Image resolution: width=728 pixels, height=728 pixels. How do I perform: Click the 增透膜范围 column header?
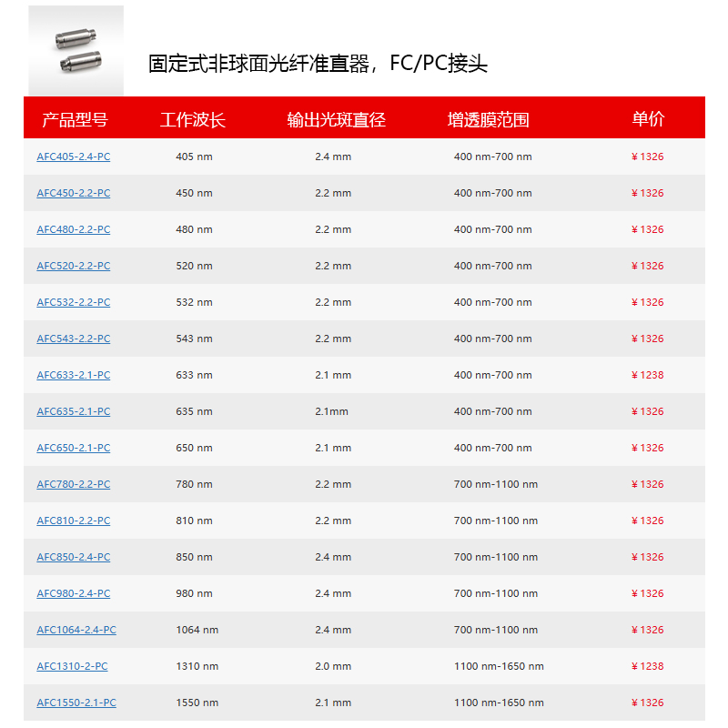pyautogui.click(x=488, y=120)
